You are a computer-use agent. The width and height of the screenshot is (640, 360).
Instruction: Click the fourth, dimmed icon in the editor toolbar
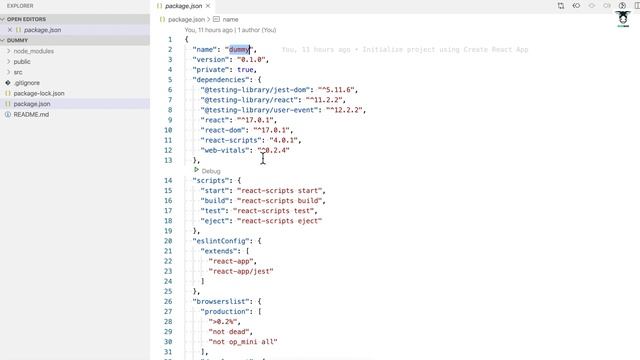[x=607, y=6]
